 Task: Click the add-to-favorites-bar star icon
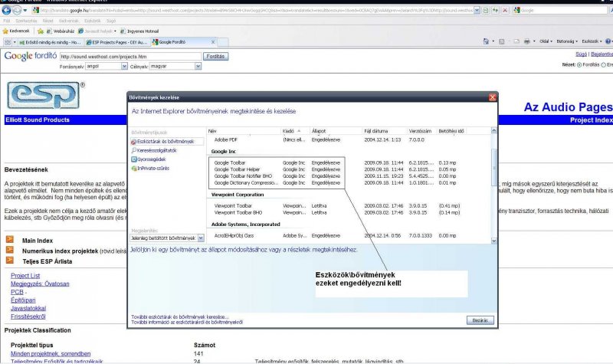(41, 31)
